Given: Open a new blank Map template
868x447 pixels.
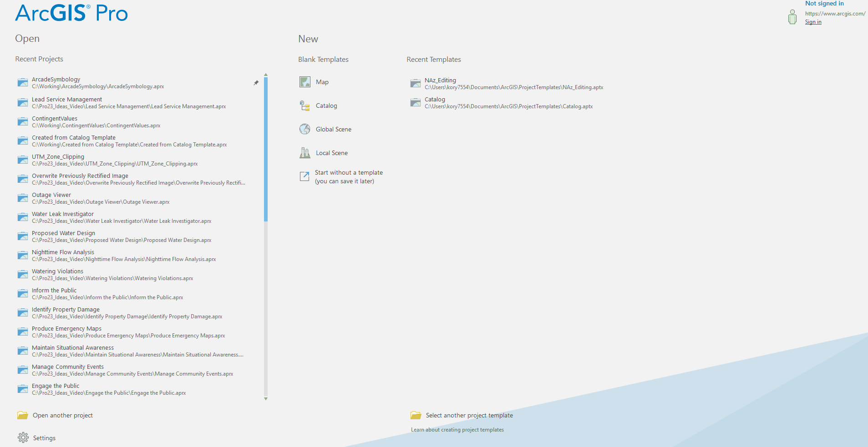Looking at the screenshot, I should tap(322, 82).
